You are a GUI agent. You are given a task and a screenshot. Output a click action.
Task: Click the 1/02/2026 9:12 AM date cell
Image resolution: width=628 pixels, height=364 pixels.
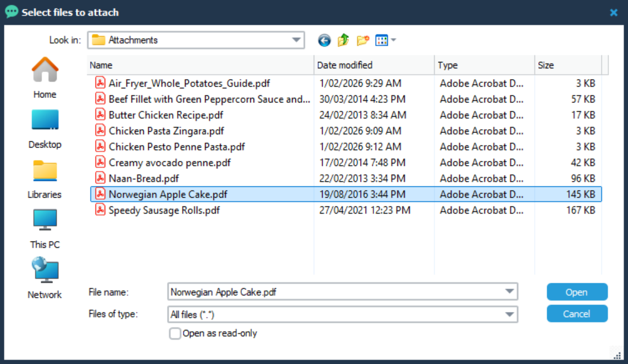coord(360,146)
